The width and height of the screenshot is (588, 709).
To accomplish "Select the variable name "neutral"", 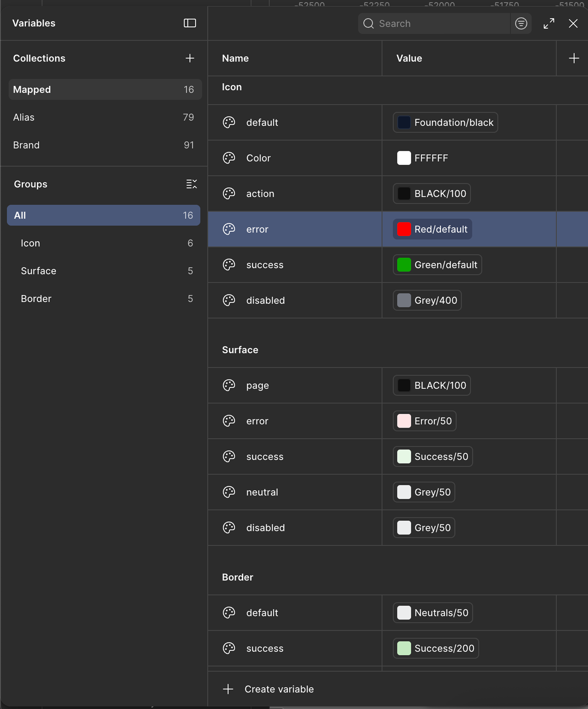I will point(262,492).
